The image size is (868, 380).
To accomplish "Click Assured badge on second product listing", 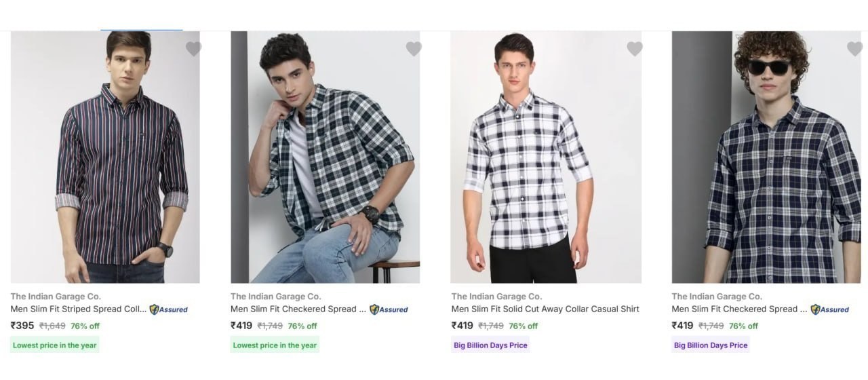I will coord(389,309).
